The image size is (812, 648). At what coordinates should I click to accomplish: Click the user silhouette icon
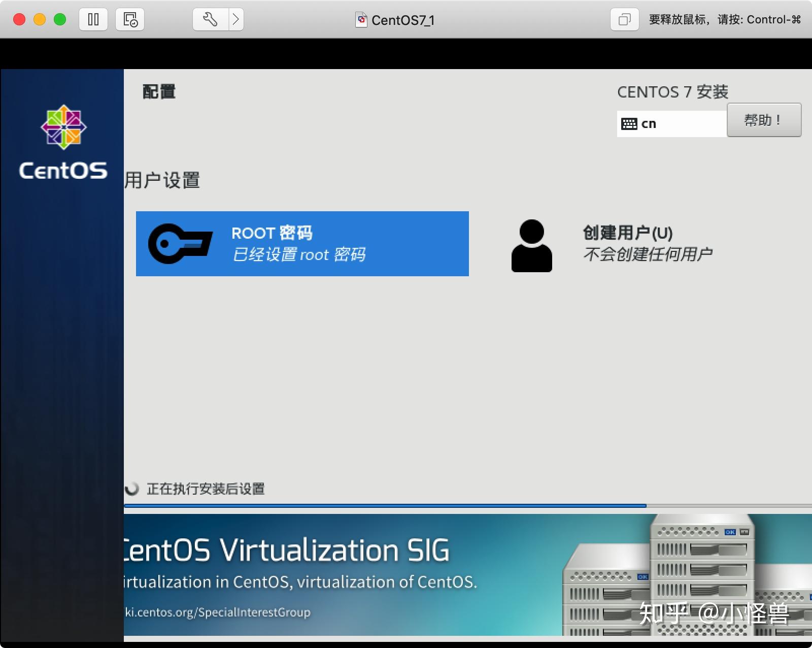point(531,245)
